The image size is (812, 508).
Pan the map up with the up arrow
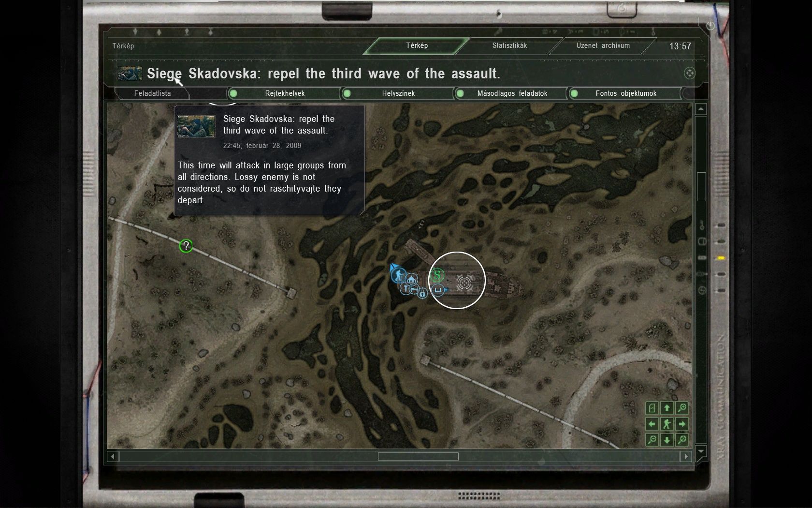pyautogui.click(x=667, y=408)
